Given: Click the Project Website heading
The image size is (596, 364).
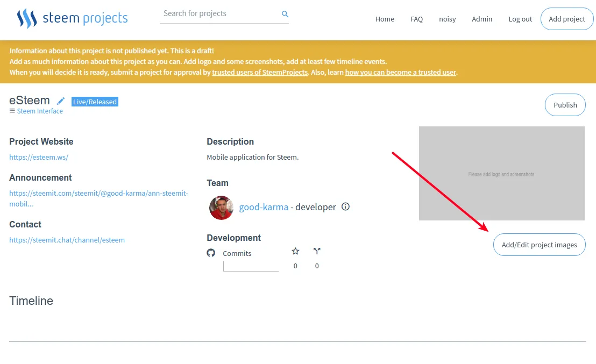Looking at the screenshot, I should coord(41,141).
